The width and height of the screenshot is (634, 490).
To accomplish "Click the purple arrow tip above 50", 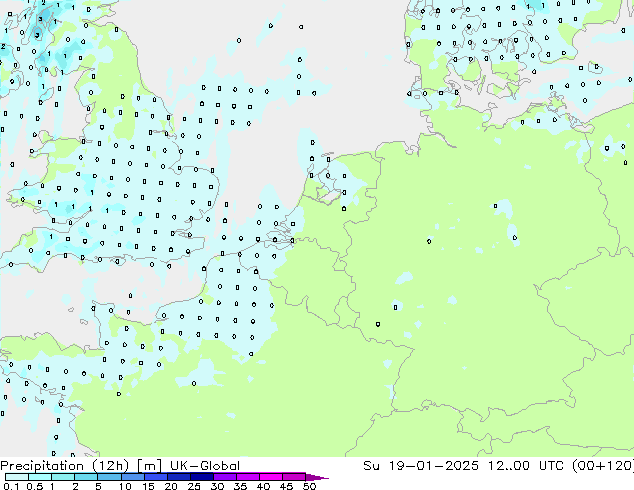I will coord(317,477).
